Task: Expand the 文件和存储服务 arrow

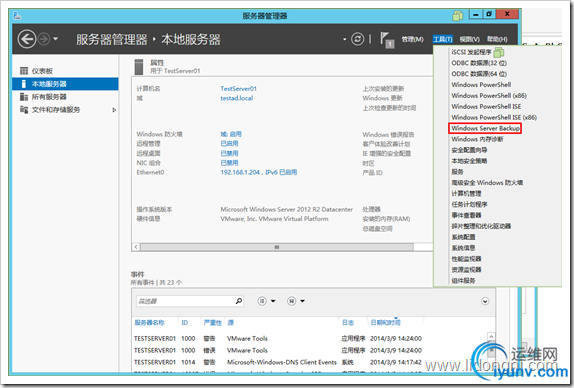Action: click(x=114, y=110)
